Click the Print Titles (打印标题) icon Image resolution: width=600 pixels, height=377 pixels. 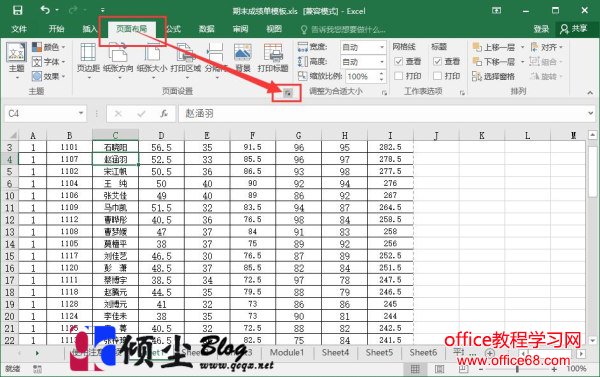273,52
